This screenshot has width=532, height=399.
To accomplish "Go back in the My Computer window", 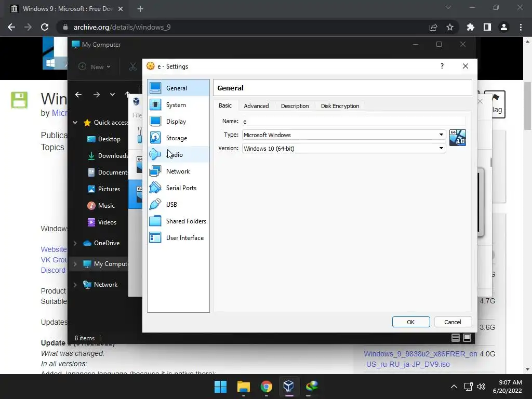I will coord(78,95).
